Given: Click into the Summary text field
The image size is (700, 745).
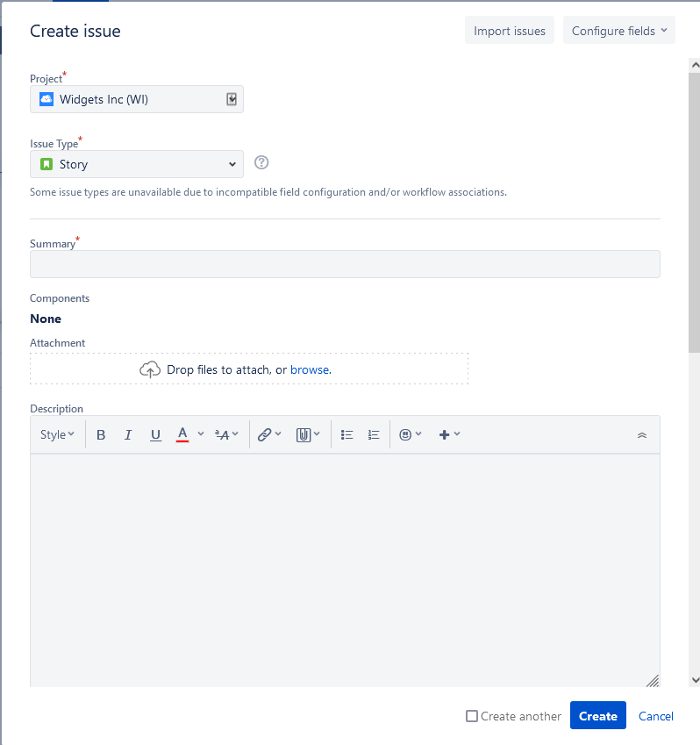Looking at the screenshot, I should [345, 264].
